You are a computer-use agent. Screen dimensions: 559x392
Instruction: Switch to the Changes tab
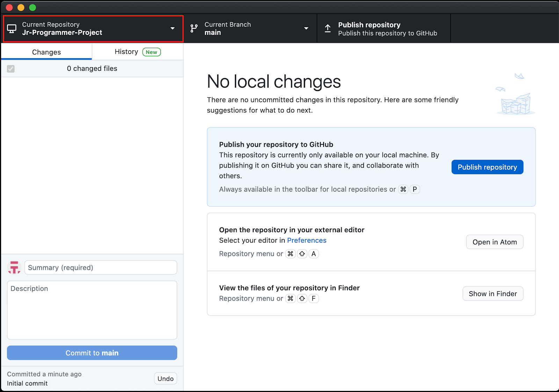[46, 52]
